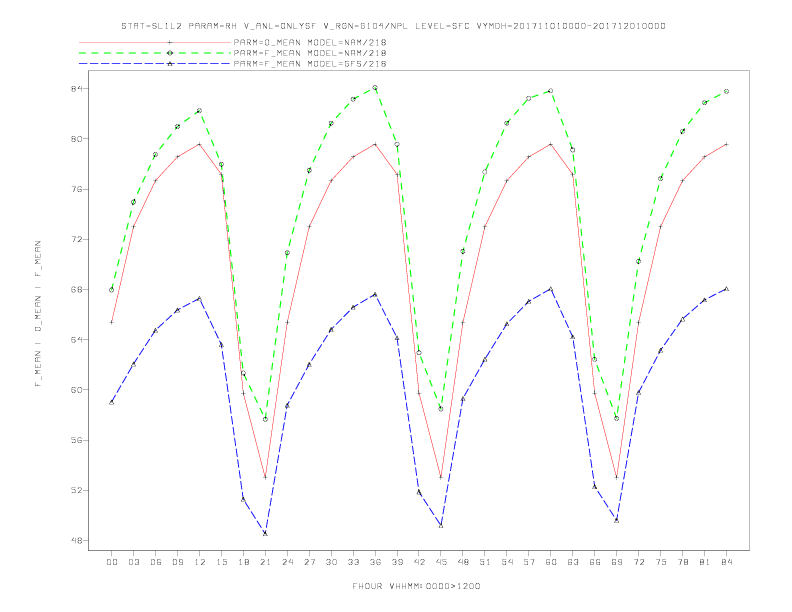
Task: Click the triangle marker in the blue GFS/218 legend
Action: [170, 64]
